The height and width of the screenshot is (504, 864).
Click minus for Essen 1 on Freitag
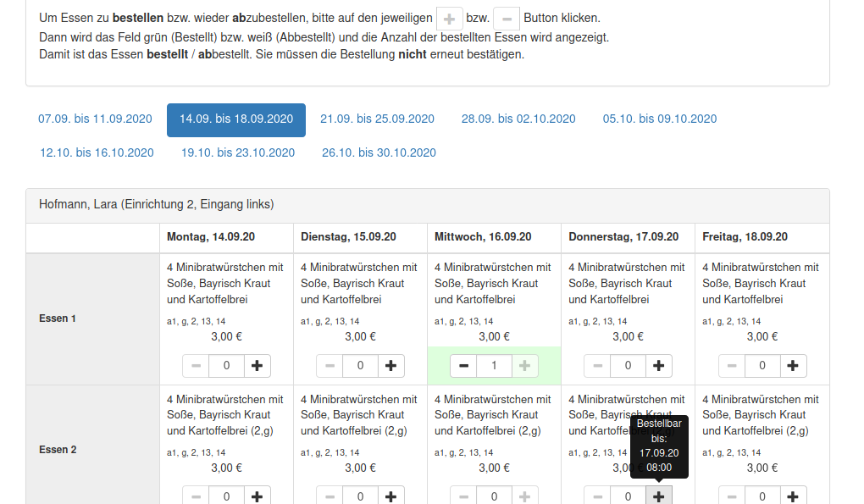pos(732,366)
